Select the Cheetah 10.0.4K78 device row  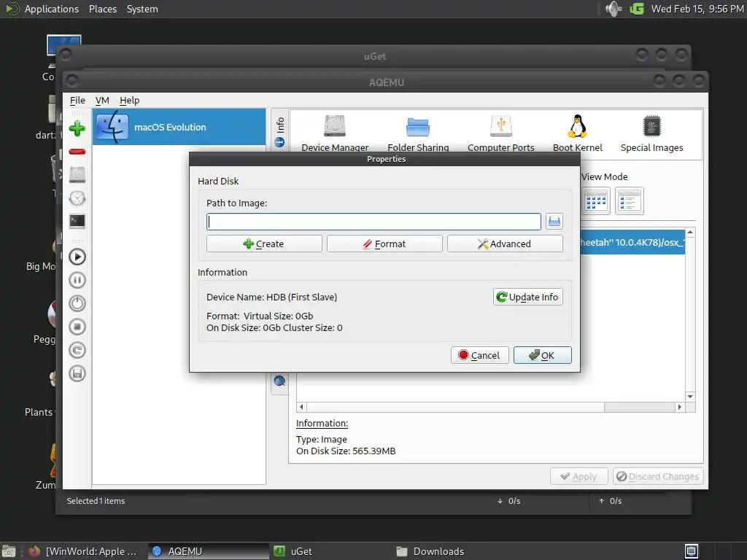632,243
